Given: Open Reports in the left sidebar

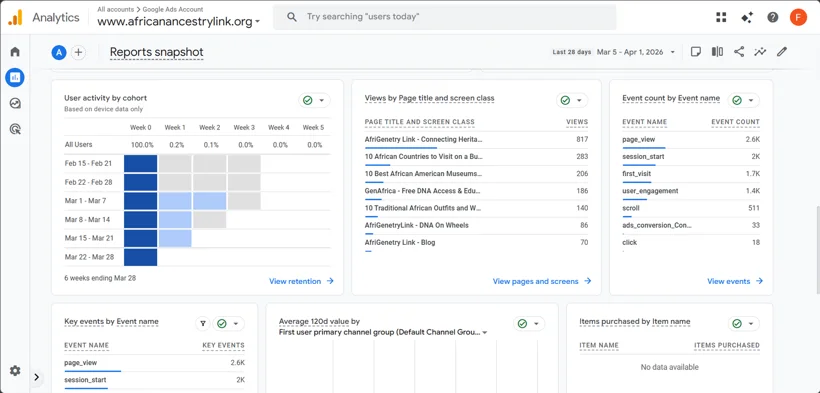Looking at the screenshot, I should 15,77.
